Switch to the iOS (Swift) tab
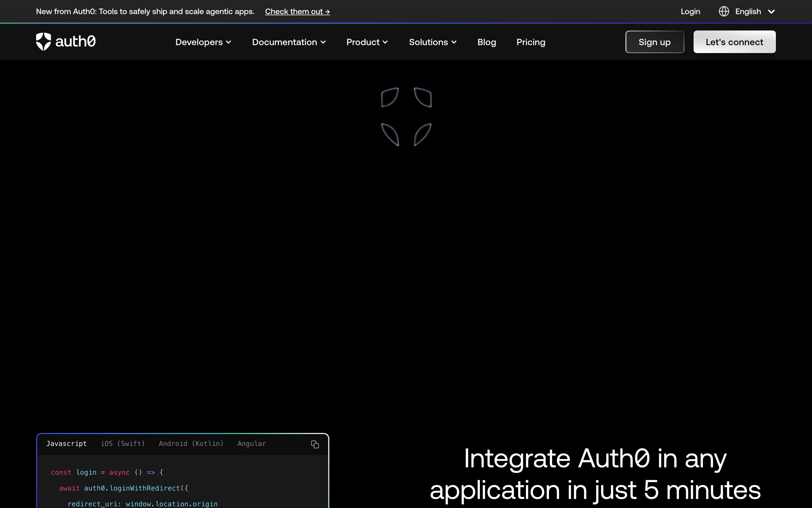This screenshot has height=508, width=812. point(123,443)
